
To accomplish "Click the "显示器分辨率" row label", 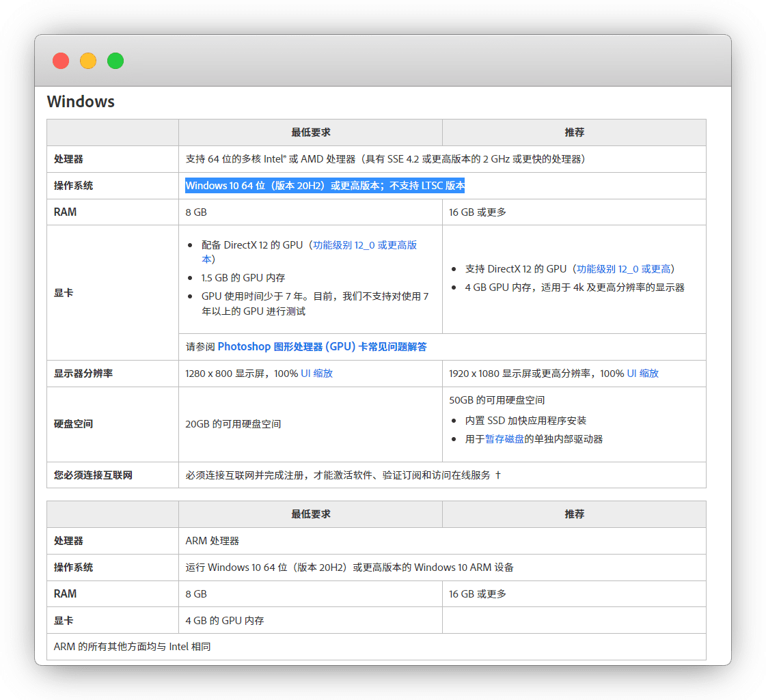I will click(x=83, y=374).
